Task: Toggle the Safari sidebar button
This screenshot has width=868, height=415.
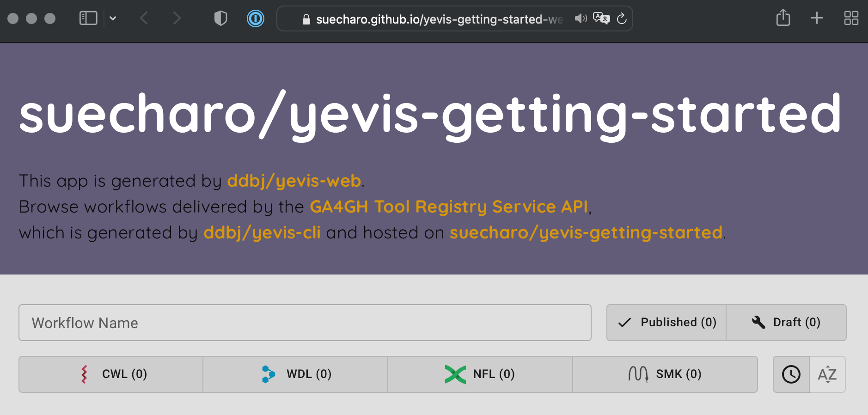Action: pyautogui.click(x=88, y=18)
